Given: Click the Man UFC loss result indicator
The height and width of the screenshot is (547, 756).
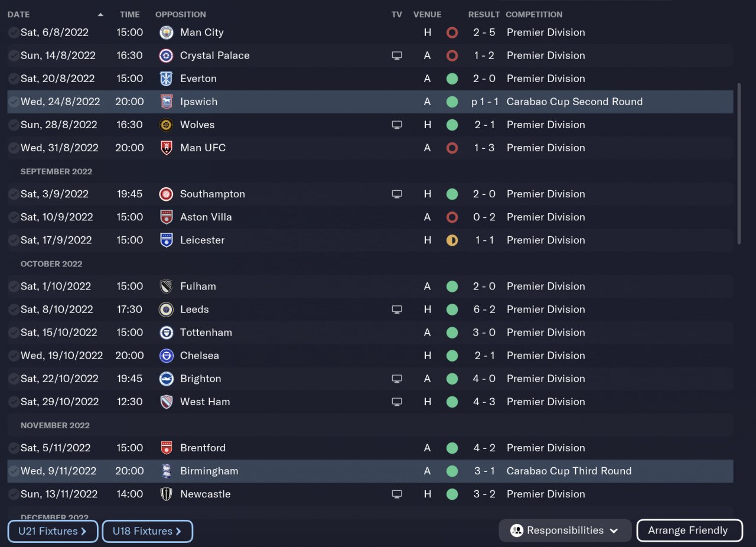Looking at the screenshot, I should [452, 148].
